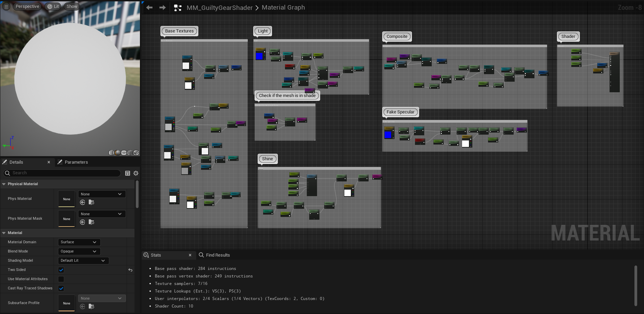The height and width of the screenshot is (314, 644).
Task: Open the Details panel settings gear
Action: click(135, 173)
